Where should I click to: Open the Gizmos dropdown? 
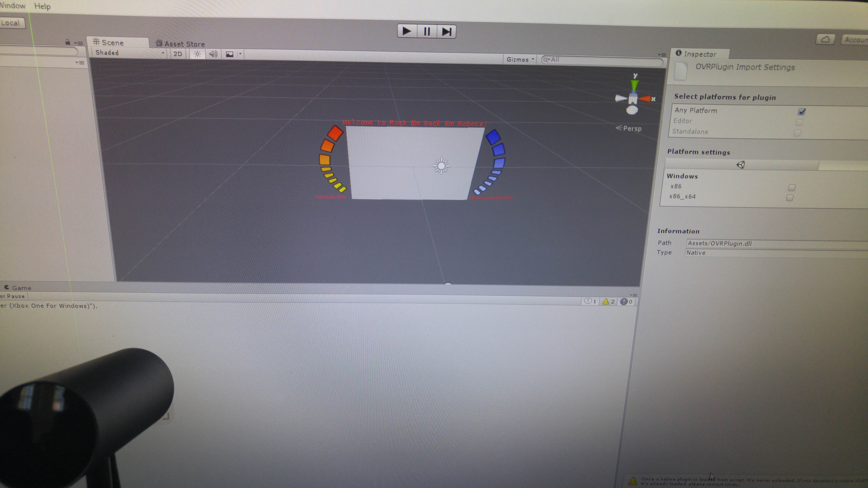[520, 60]
